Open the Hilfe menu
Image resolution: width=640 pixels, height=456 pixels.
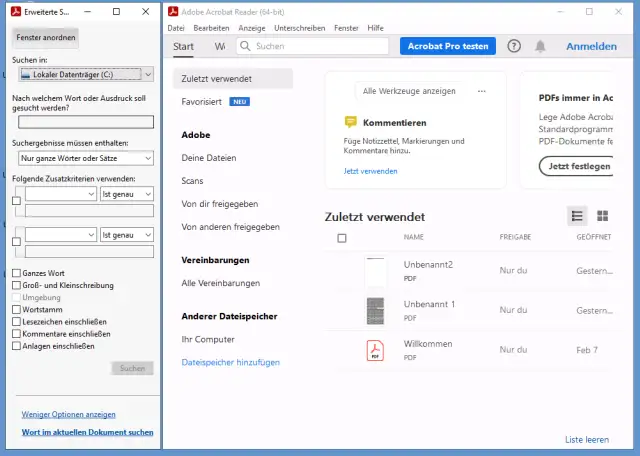pyautogui.click(x=376, y=28)
